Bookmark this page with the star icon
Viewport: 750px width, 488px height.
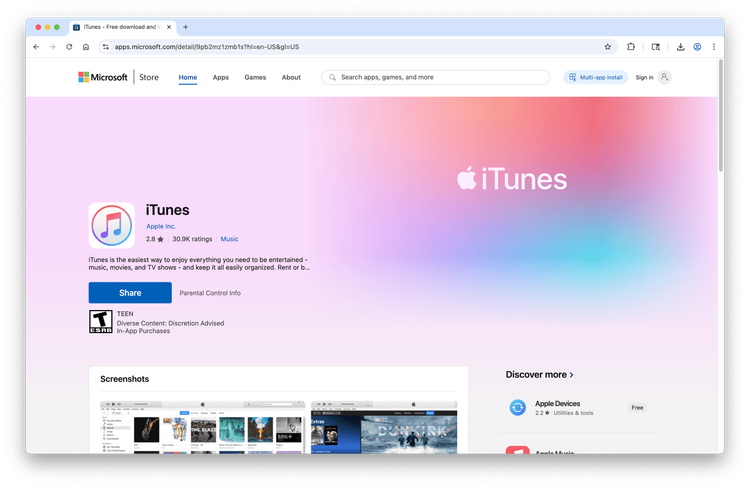tap(607, 46)
